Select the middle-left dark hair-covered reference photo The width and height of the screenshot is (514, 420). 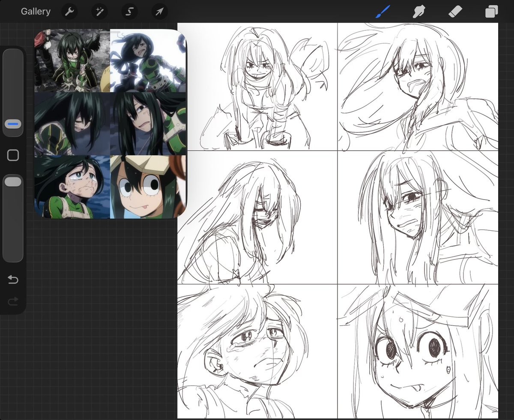[x=72, y=124]
